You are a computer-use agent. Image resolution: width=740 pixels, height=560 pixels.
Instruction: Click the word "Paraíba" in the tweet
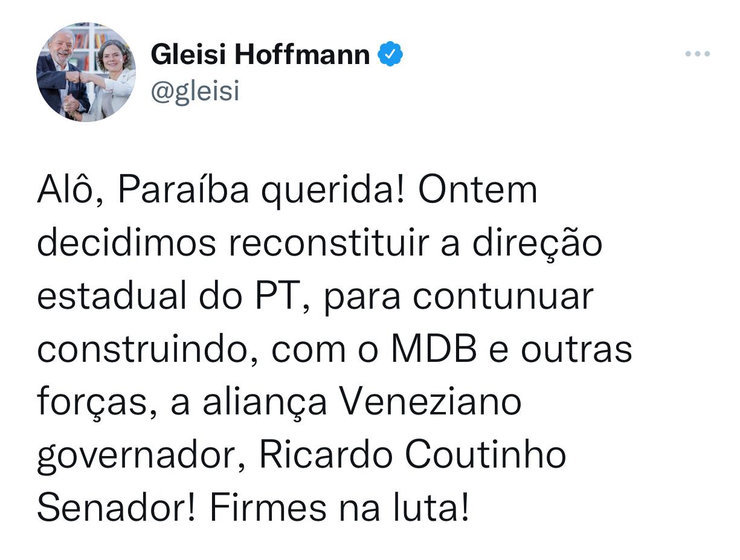(184, 191)
